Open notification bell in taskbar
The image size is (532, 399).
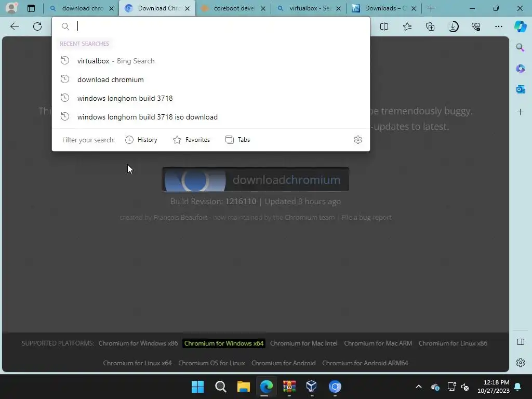[518, 387]
